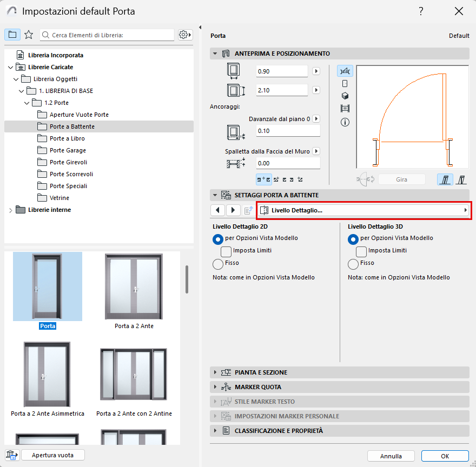
Task: Select 2D per Opzioni Vista Modello radio
Action: click(x=218, y=239)
